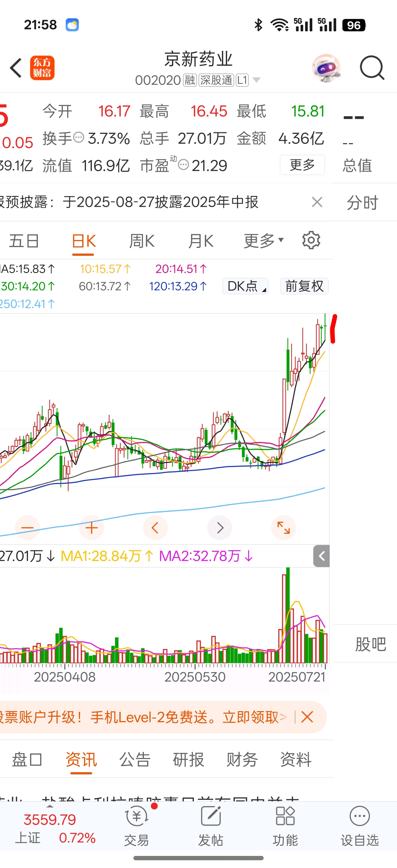The height and width of the screenshot is (868, 397).
Task: Tap 更多 button in quote details
Action: (302, 165)
